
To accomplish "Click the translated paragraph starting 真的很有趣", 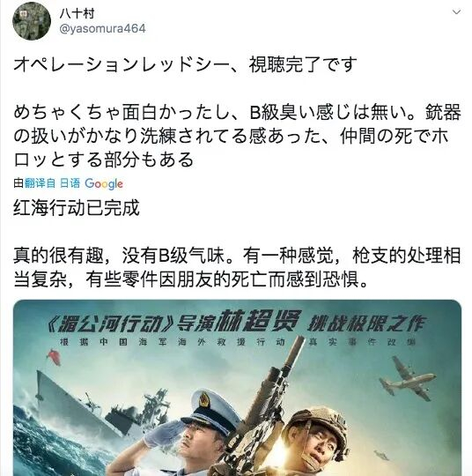I will pyautogui.click(x=237, y=267).
